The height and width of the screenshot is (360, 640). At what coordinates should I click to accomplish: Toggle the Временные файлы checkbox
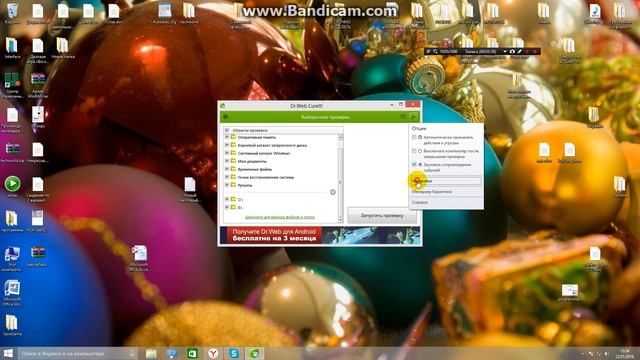pyautogui.click(x=227, y=169)
